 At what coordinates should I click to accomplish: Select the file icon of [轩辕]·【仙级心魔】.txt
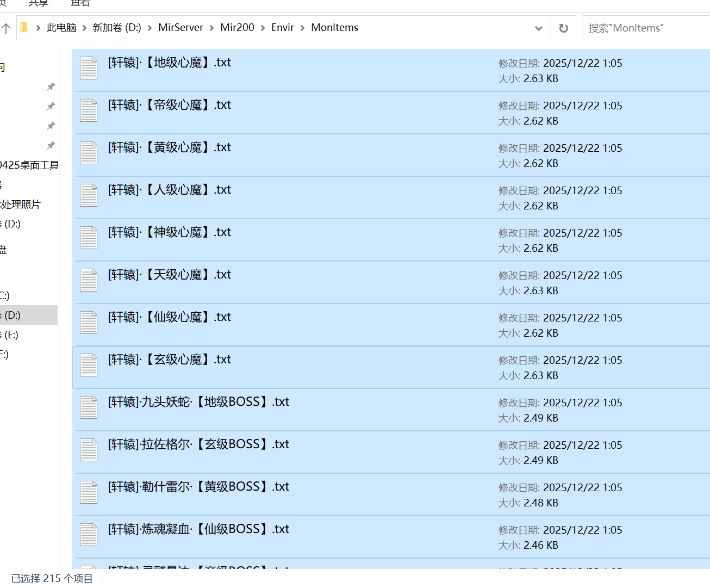tap(89, 323)
